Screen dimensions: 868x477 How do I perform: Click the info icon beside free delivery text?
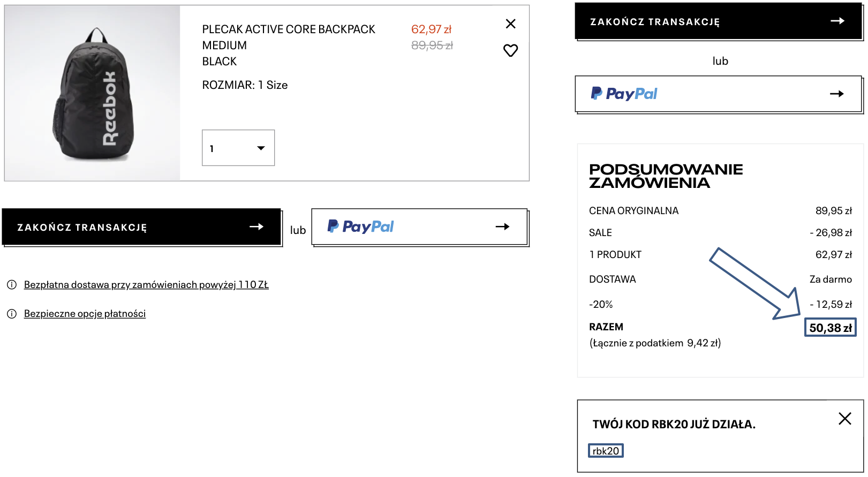pos(12,285)
